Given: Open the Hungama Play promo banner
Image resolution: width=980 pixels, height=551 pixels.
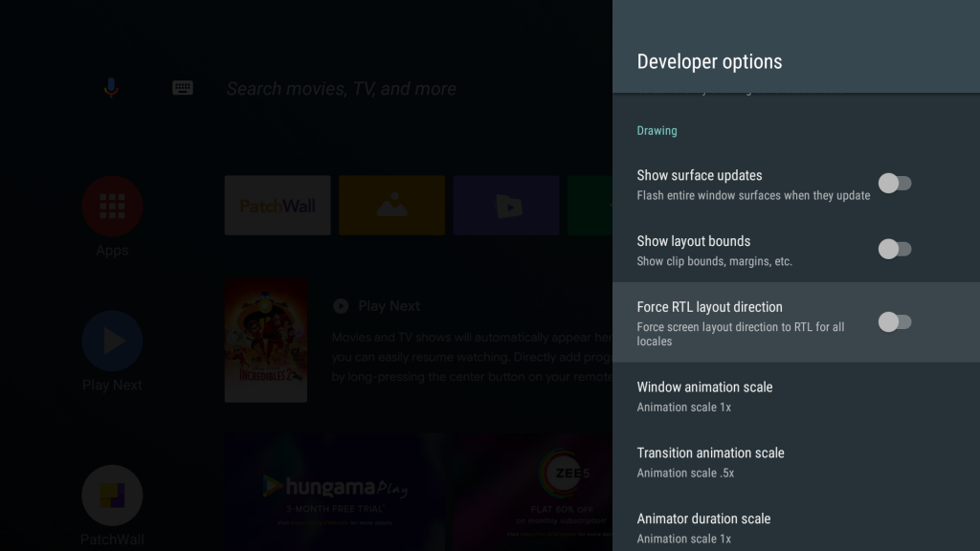Looking at the screenshot, I should click(x=334, y=493).
